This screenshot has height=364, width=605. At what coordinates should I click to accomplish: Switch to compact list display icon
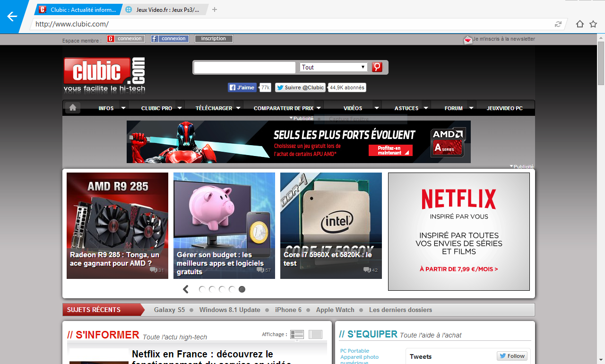315,335
